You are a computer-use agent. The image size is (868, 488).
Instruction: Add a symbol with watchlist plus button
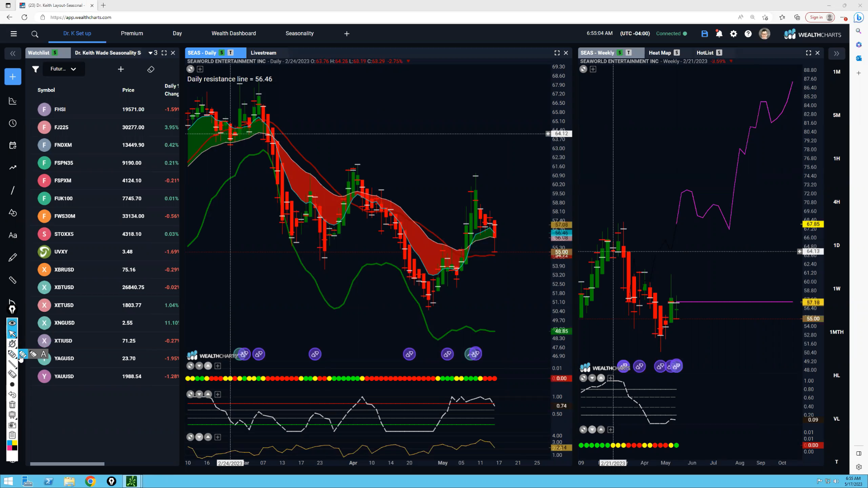[x=121, y=69]
